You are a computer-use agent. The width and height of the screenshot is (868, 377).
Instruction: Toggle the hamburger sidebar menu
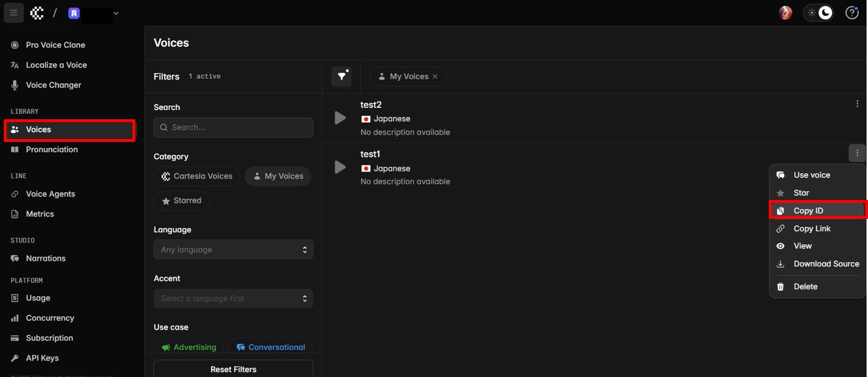(13, 13)
